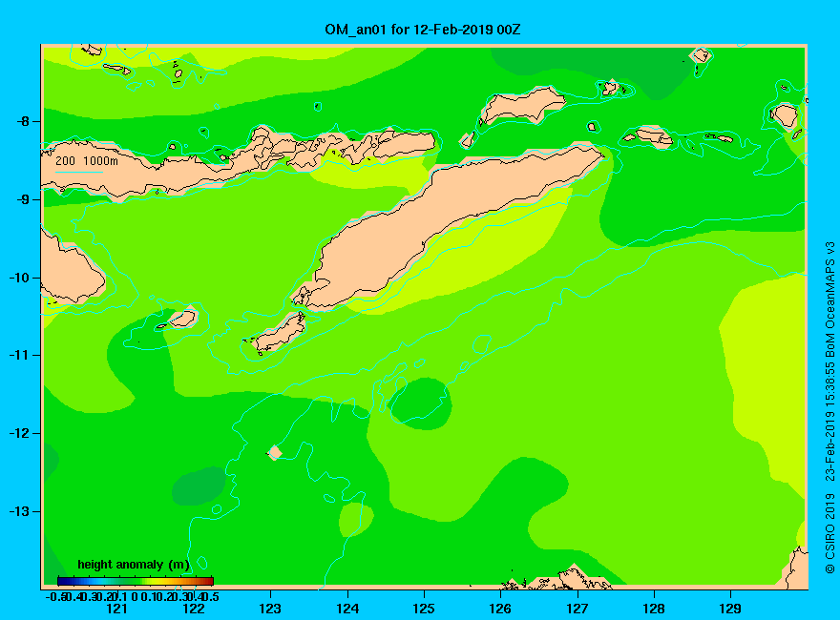Click the rainbow height anomaly colorbar

coord(135,581)
